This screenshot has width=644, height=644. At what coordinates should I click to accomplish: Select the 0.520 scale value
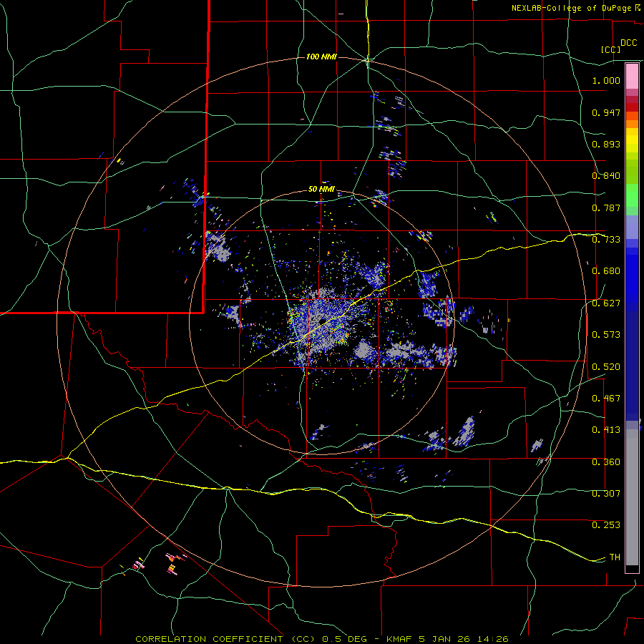(606, 367)
